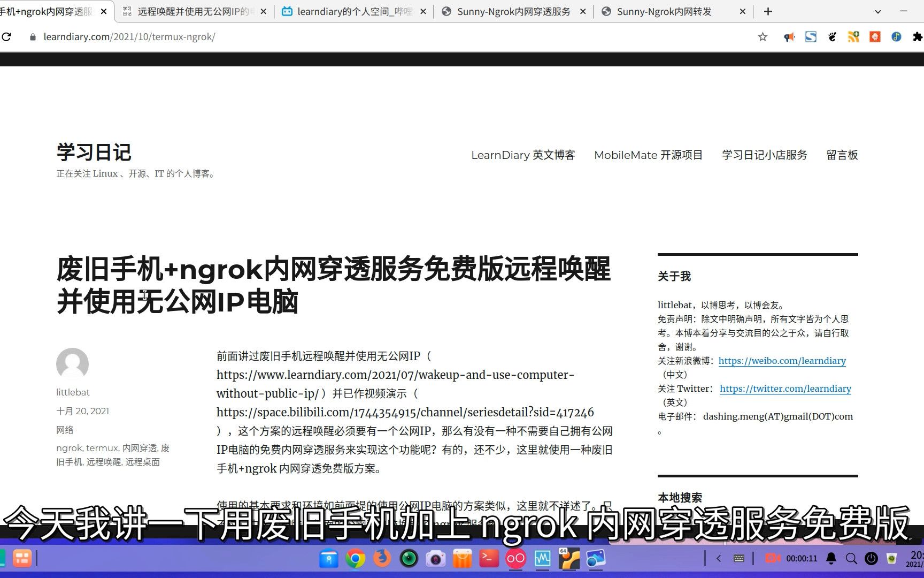This screenshot has height=578, width=924.
Task: Click the search magnifier in the tray
Action: pyautogui.click(x=851, y=559)
